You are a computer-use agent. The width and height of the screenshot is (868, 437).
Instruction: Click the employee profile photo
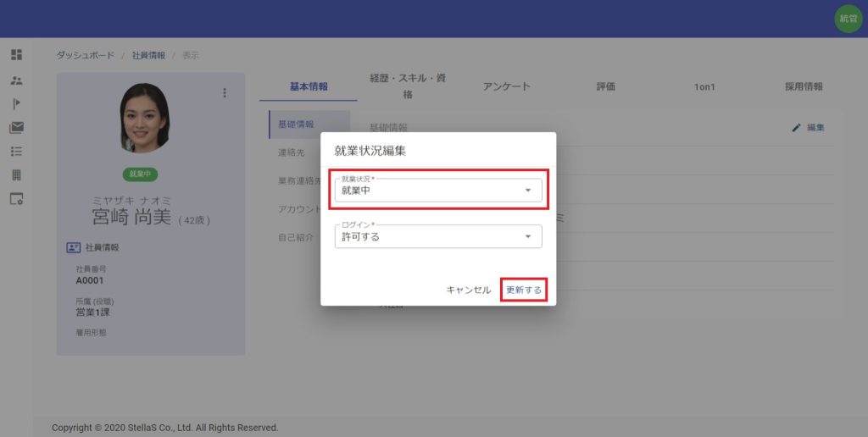pos(145,117)
